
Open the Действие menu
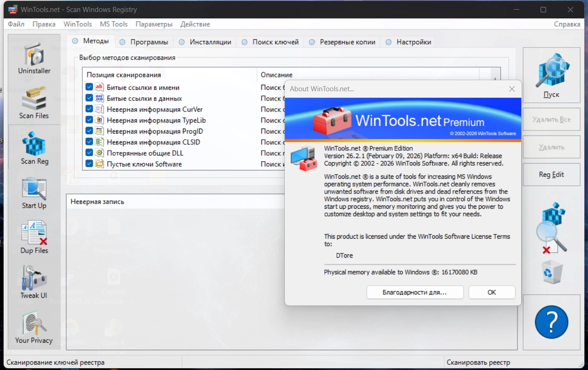tap(195, 24)
